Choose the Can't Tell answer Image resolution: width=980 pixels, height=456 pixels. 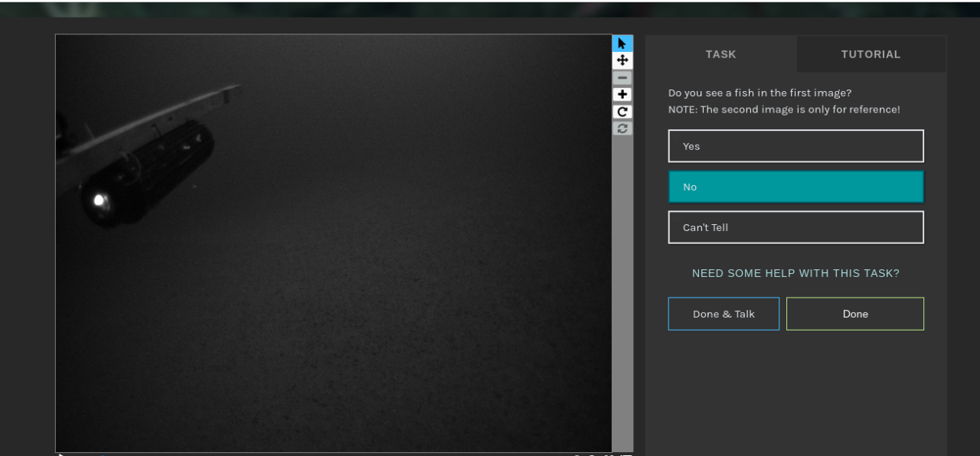796,227
